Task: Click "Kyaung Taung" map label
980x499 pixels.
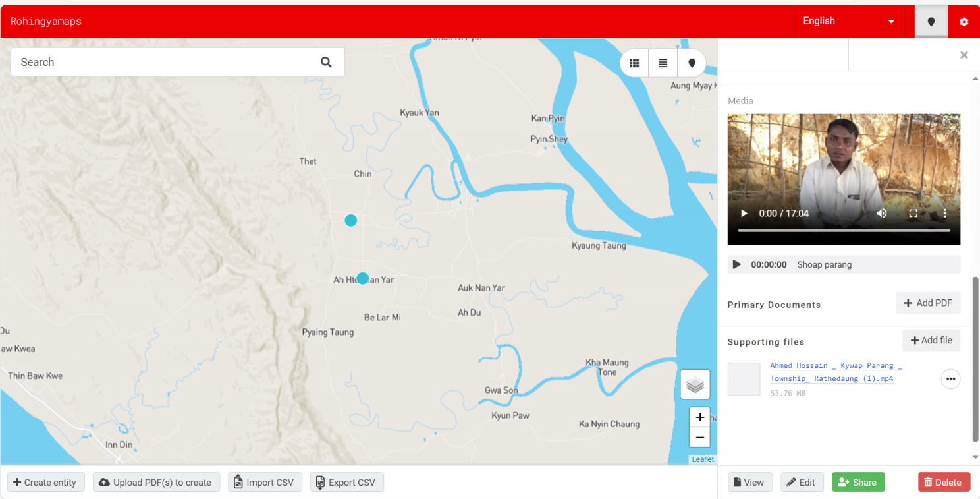Action: [x=599, y=246]
